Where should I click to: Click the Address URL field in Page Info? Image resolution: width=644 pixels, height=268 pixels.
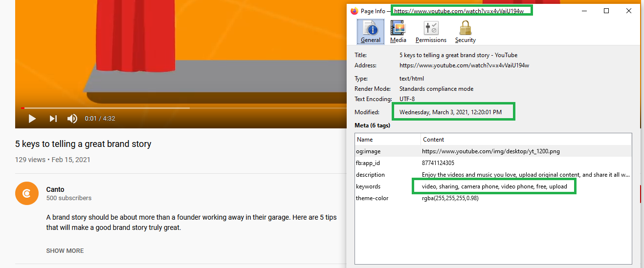(464, 65)
